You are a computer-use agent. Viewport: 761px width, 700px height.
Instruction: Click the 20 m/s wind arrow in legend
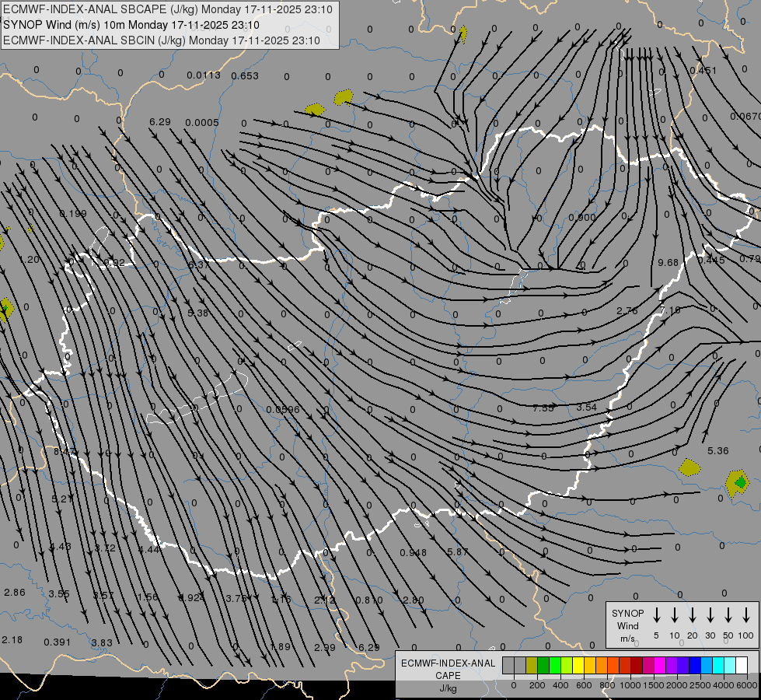(692, 614)
